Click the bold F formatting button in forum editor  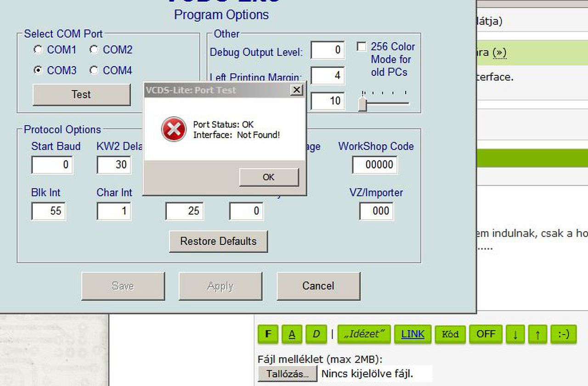[268, 334]
